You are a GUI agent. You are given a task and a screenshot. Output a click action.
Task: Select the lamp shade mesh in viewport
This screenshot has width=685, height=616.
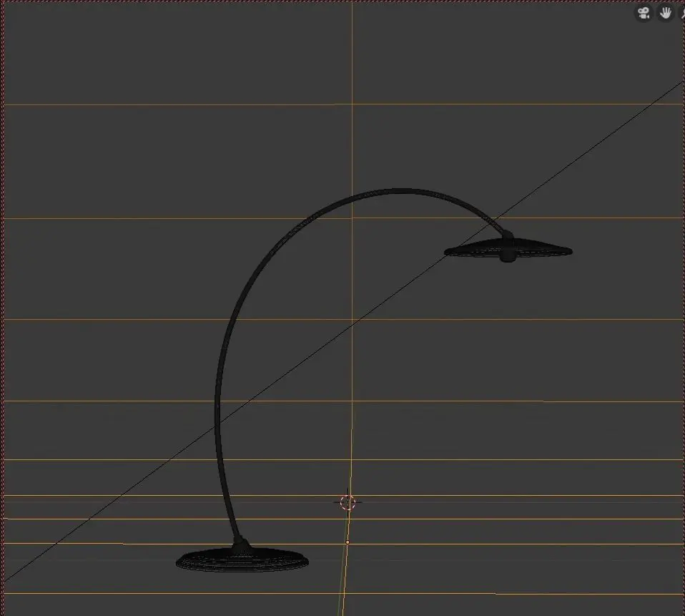click(x=508, y=250)
